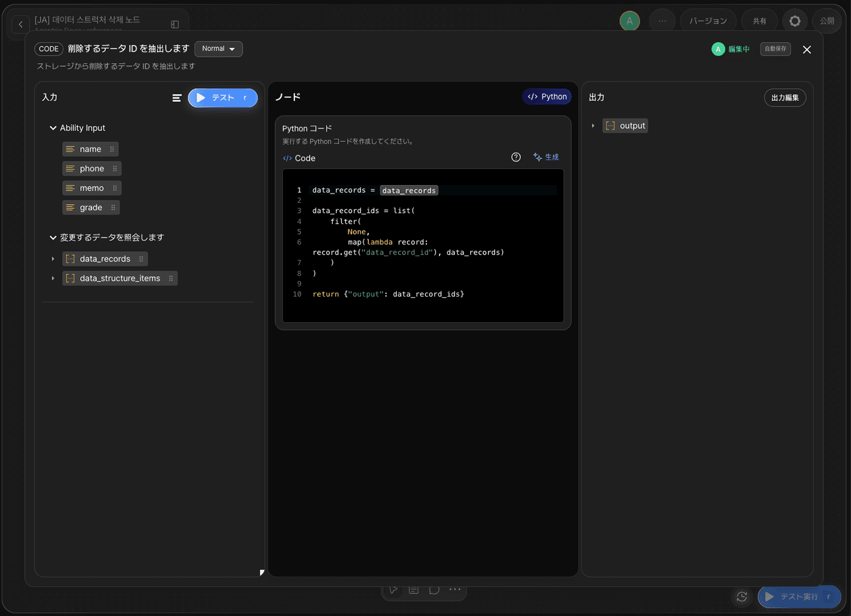This screenshot has height=616, width=851.
Task: Expand the data_structure_items tree arrow
Action: (x=53, y=278)
